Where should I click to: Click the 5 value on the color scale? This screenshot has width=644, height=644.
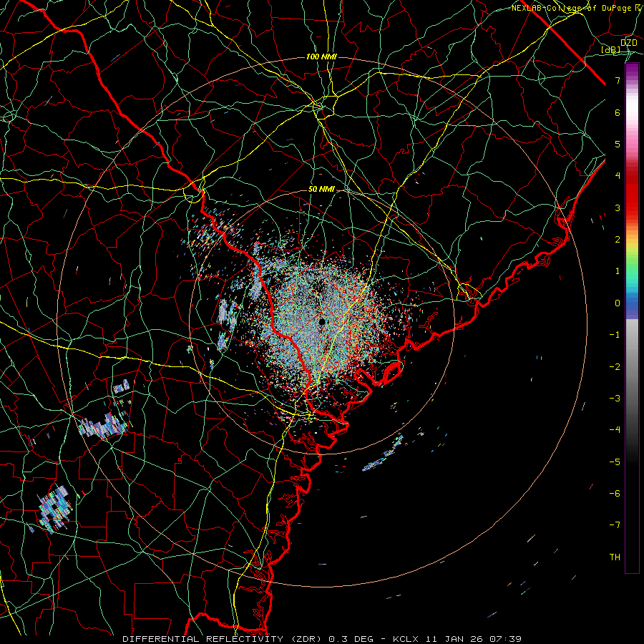tap(618, 144)
